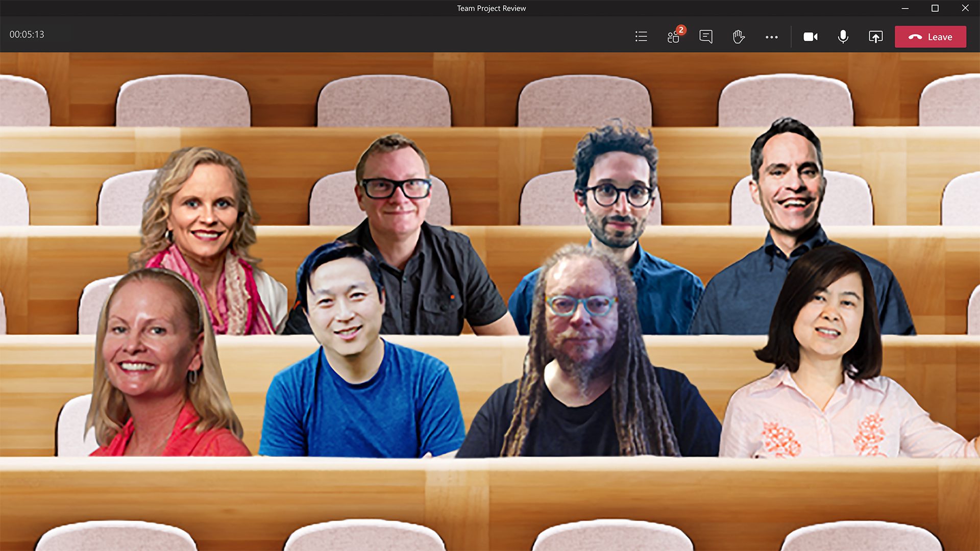Maximize the Teams meeting window
This screenshot has height=551, width=980.
(935, 8)
